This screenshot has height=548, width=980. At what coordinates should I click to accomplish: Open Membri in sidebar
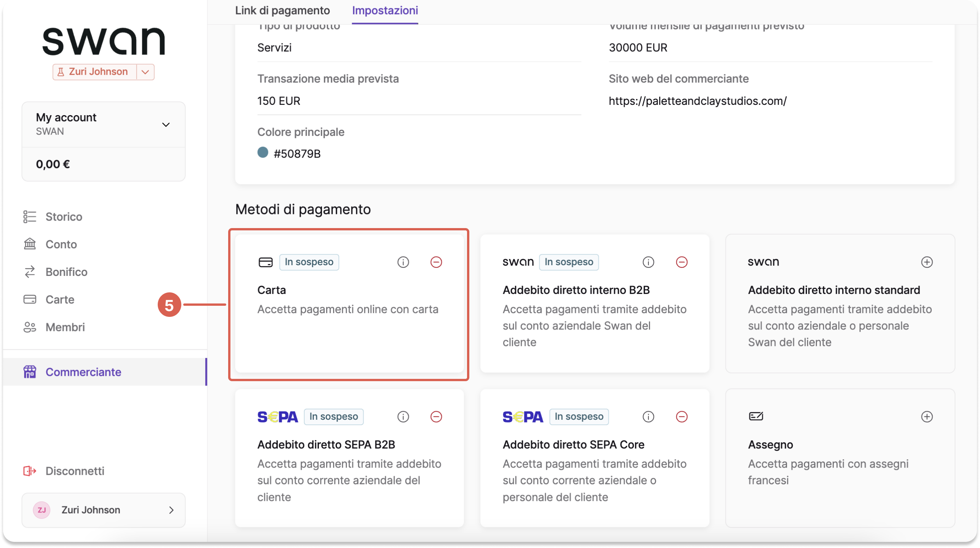[x=65, y=327]
